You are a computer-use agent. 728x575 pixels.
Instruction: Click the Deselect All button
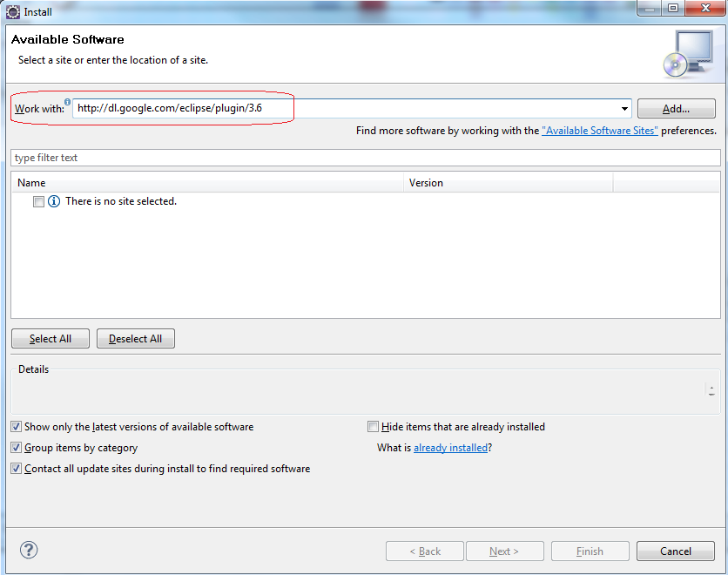pyautogui.click(x=135, y=338)
